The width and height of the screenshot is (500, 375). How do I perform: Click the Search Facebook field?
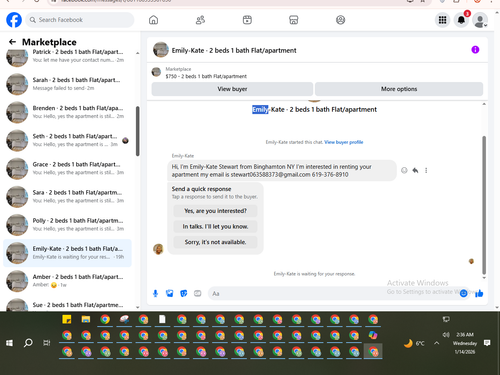click(80, 20)
